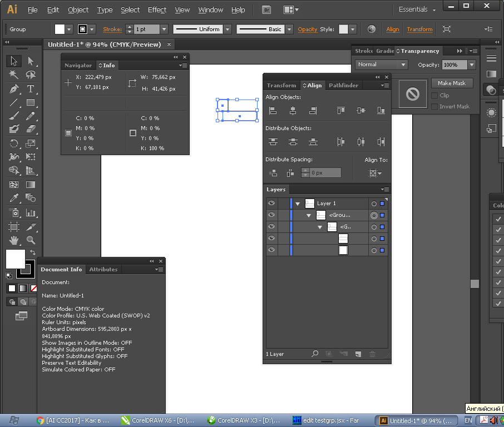The height and width of the screenshot is (427, 504).
Task: Select the Hand tool
Action: point(14,240)
